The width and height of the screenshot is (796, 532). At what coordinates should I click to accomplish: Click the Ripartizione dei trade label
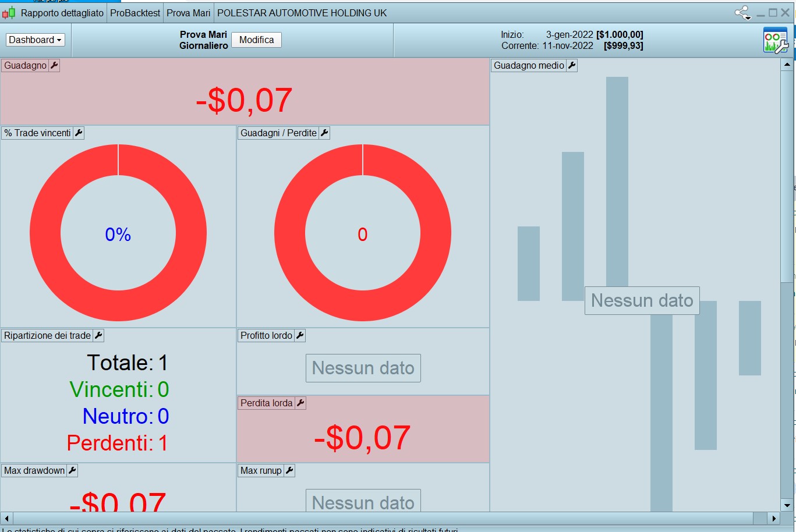pos(47,336)
